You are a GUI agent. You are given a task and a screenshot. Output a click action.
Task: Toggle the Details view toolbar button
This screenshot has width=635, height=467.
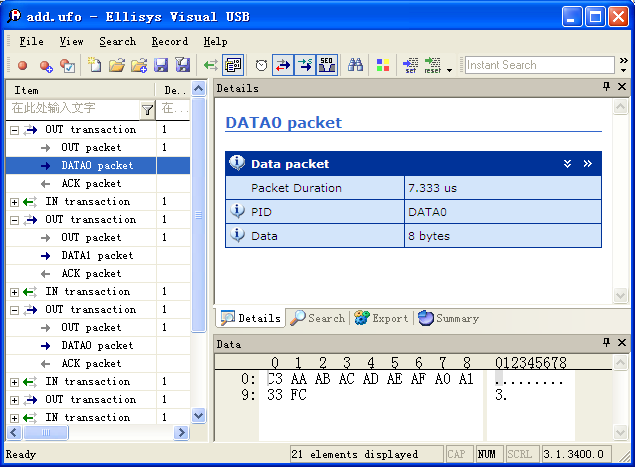click(234, 66)
